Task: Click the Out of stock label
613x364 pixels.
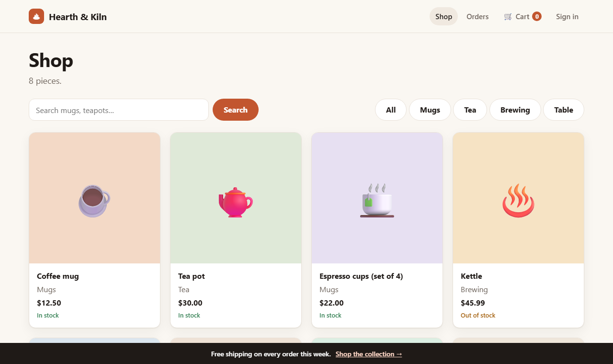Action: coord(478,315)
